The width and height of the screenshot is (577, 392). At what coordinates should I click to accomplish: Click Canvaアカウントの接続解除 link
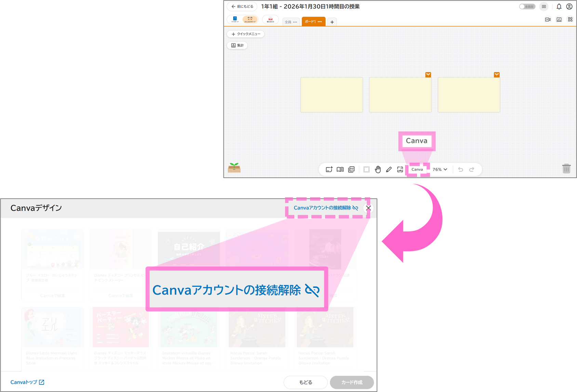click(x=325, y=208)
